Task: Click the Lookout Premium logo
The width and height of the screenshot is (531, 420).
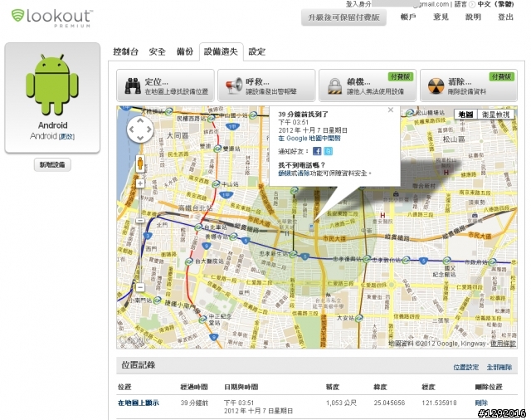Action: [51, 18]
